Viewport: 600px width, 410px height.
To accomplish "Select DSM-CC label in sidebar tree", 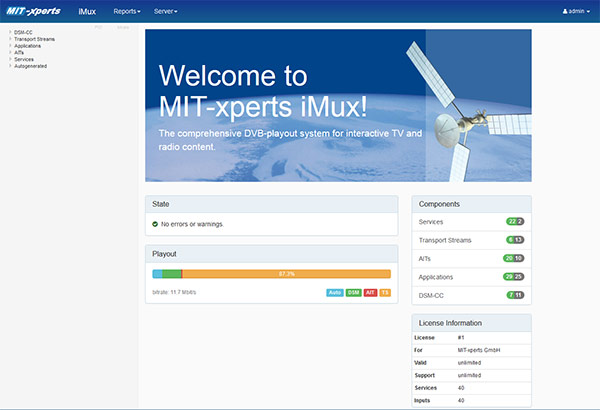I will coord(23,33).
